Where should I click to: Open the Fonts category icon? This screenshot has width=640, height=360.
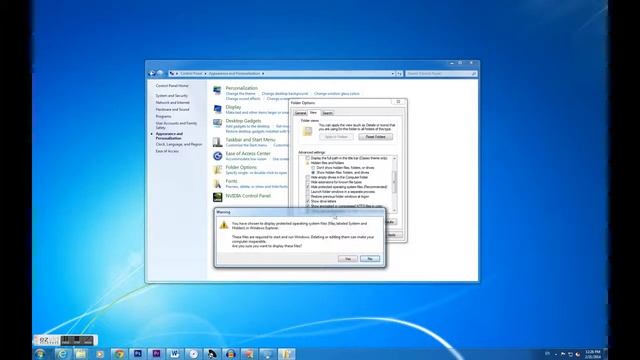click(x=217, y=183)
